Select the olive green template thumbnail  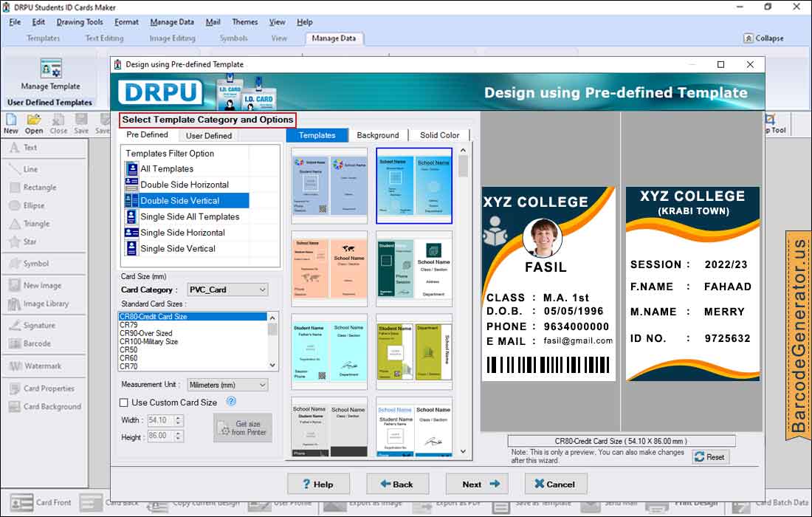[x=414, y=352]
